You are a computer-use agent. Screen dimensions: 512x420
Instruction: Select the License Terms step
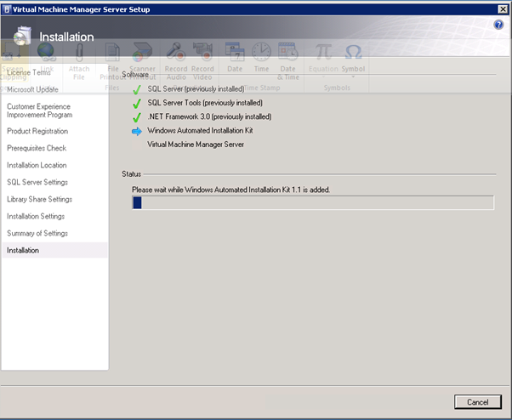pos(29,72)
